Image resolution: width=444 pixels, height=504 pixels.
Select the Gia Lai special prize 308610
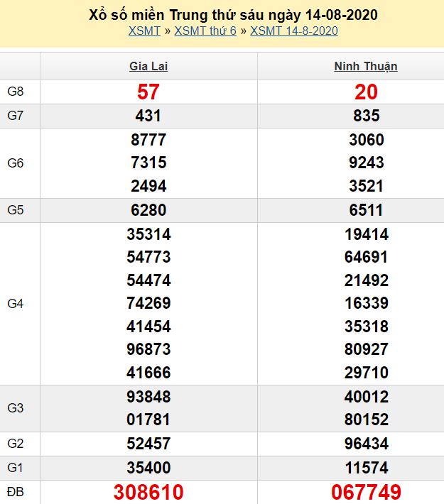[148, 492]
